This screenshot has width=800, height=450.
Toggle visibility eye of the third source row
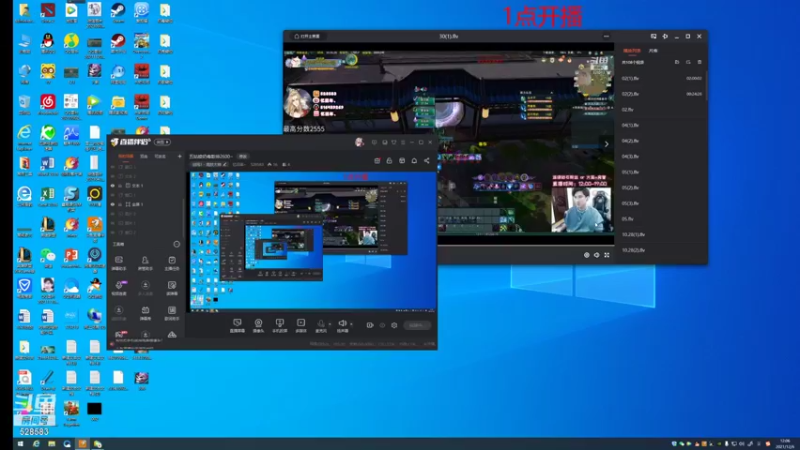pos(113,186)
